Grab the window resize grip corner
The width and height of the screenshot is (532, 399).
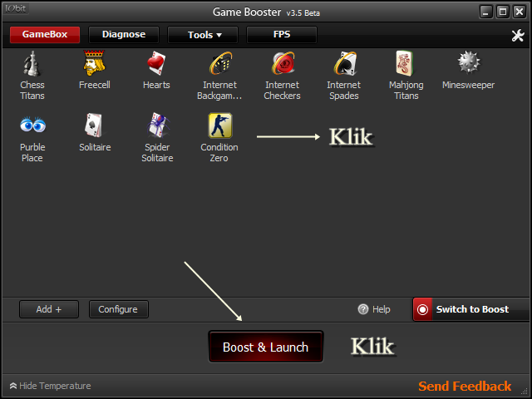point(525,392)
